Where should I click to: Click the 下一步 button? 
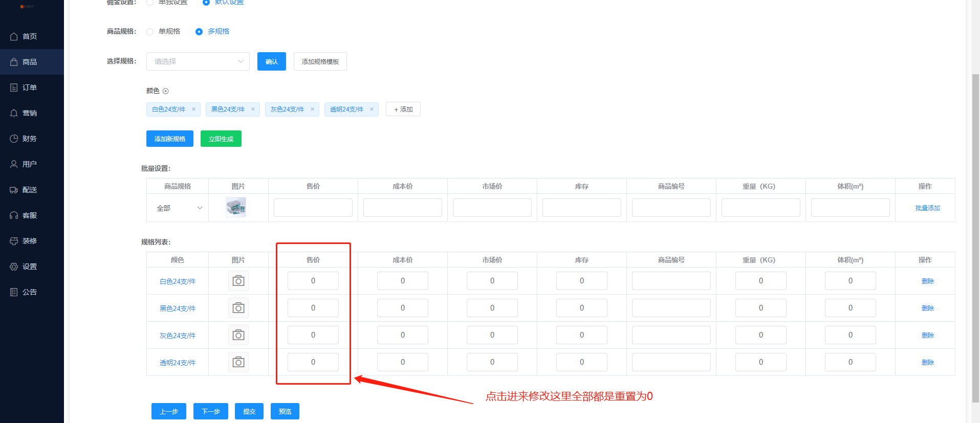coord(211,411)
